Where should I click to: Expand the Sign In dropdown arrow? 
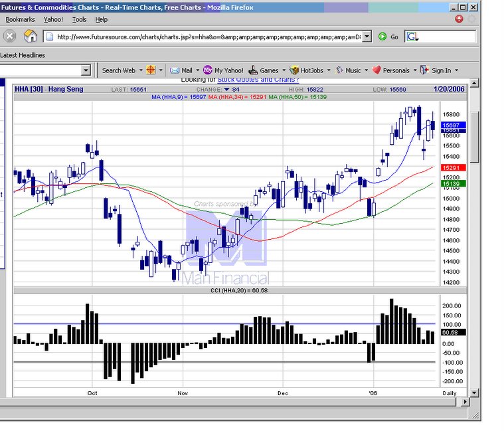click(x=456, y=70)
